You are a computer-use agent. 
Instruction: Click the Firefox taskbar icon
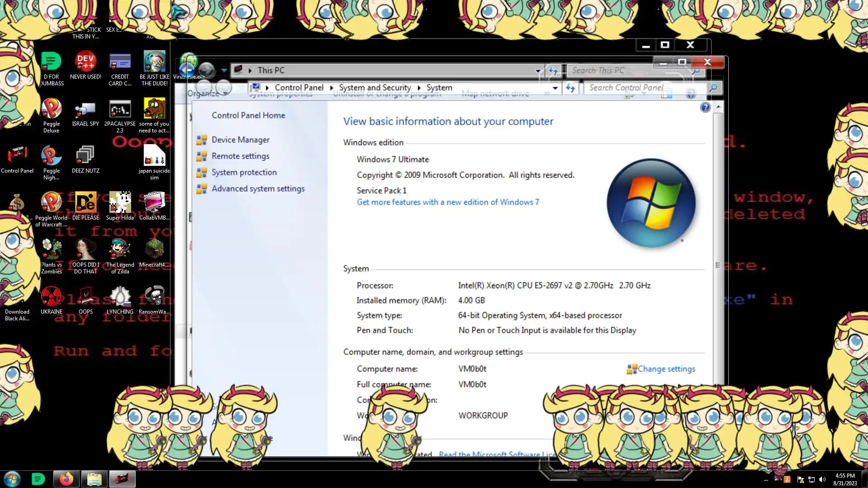(x=66, y=479)
